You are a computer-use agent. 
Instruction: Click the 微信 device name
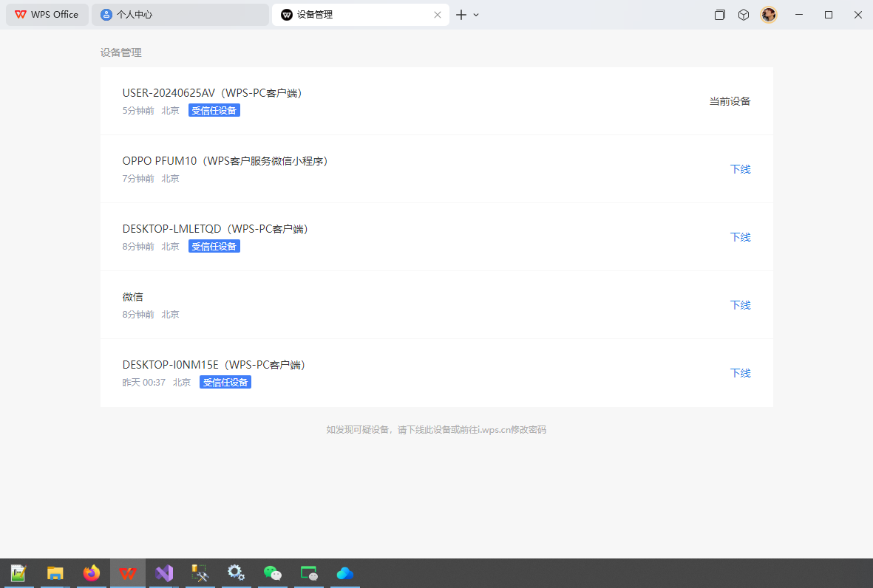coord(132,296)
